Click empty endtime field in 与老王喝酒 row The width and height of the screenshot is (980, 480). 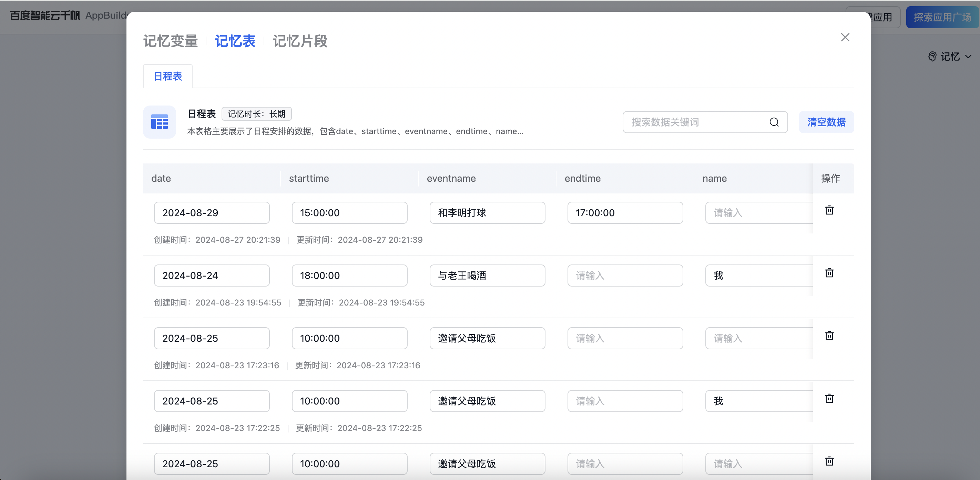[x=625, y=276]
